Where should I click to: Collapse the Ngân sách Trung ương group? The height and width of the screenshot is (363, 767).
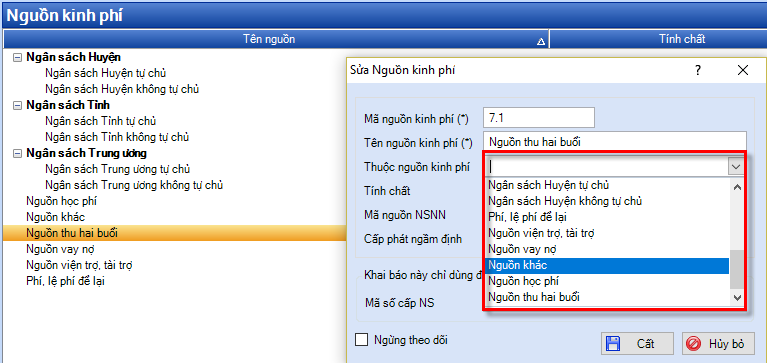tap(18, 154)
